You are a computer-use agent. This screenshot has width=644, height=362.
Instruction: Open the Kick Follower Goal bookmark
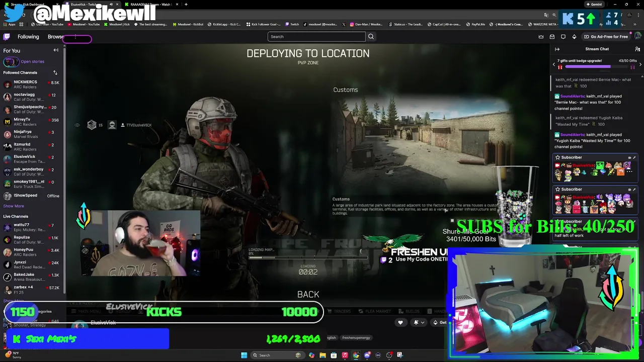tap(263, 24)
